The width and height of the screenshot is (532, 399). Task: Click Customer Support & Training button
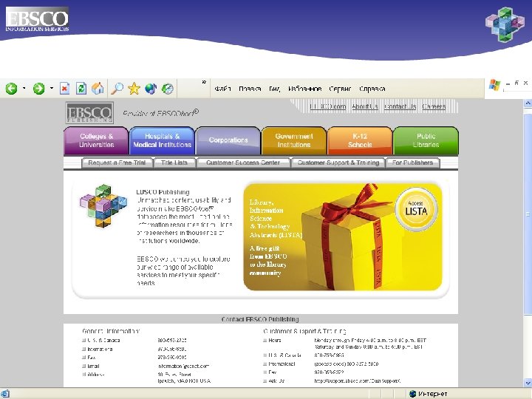pyautogui.click(x=338, y=163)
